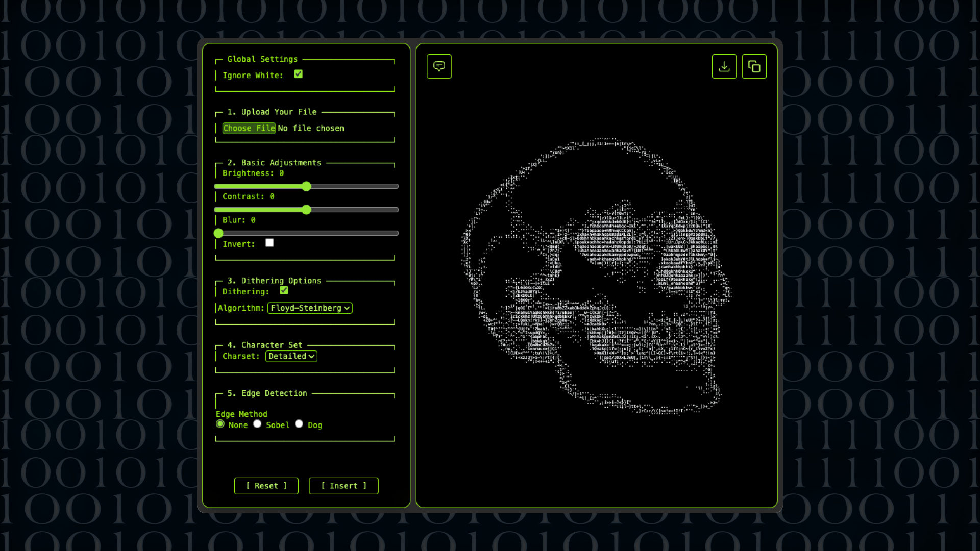Click the Reset button

pyautogui.click(x=266, y=486)
